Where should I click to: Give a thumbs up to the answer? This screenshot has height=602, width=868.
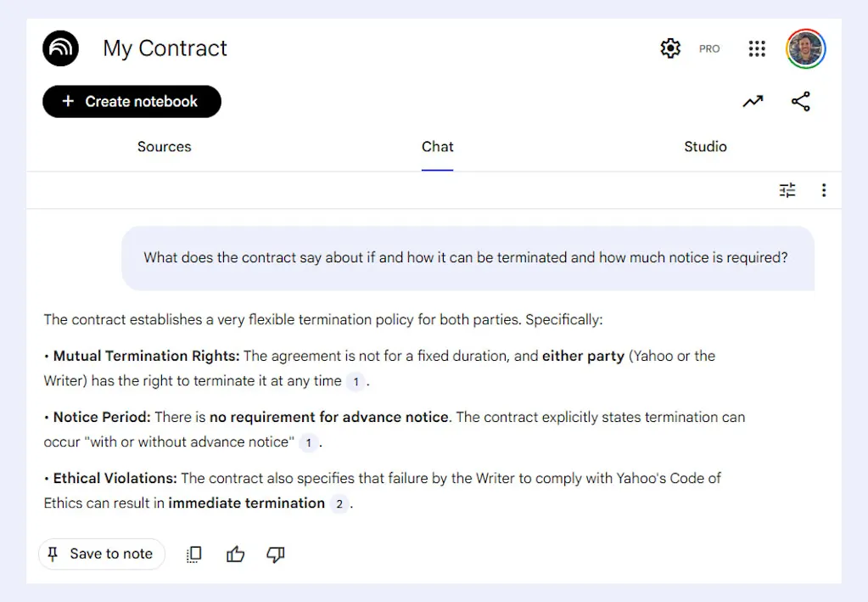click(235, 554)
